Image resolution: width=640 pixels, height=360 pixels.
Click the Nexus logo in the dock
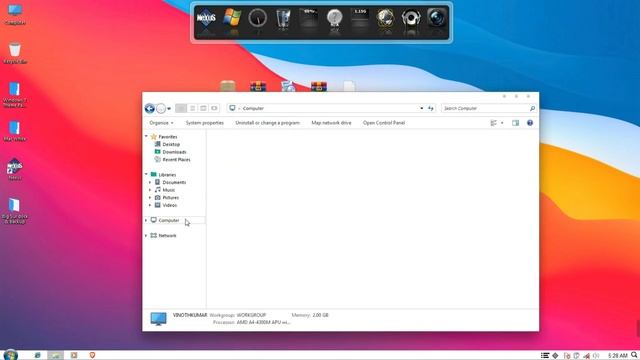point(206,18)
